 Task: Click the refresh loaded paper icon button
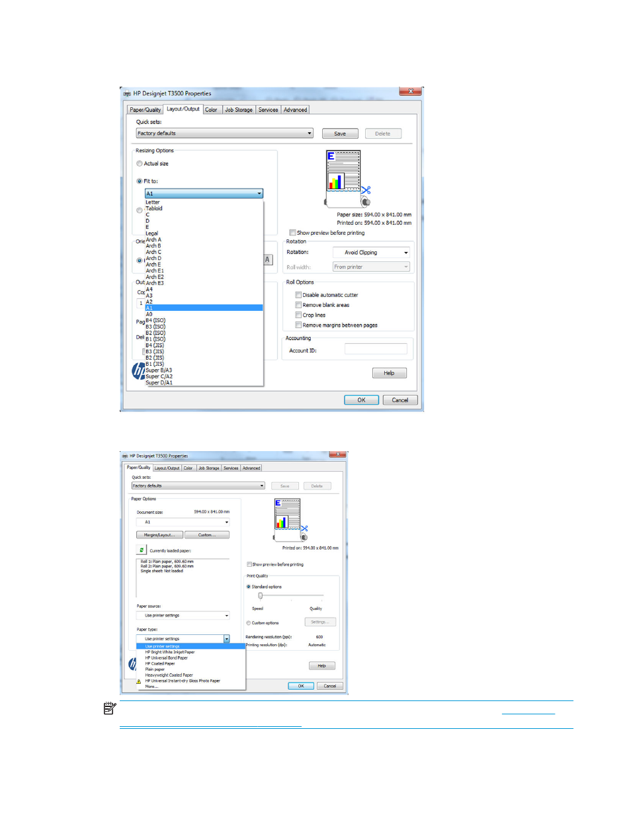click(142, 550)
